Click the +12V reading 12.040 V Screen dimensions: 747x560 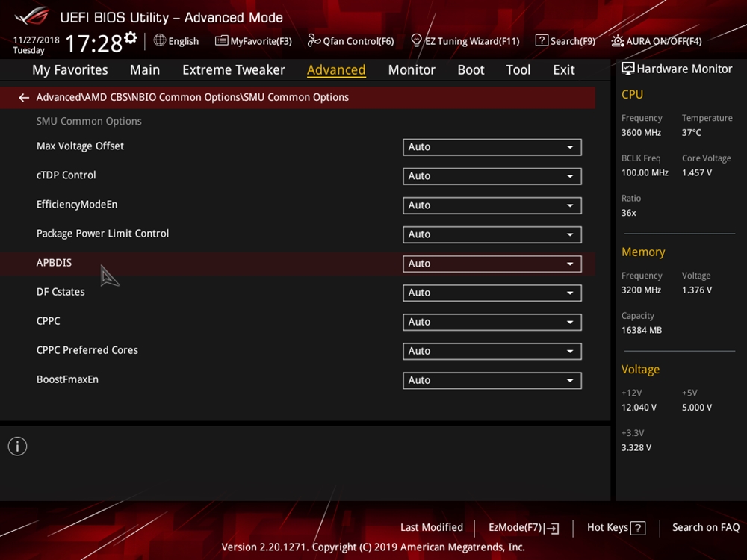point(639,408)
